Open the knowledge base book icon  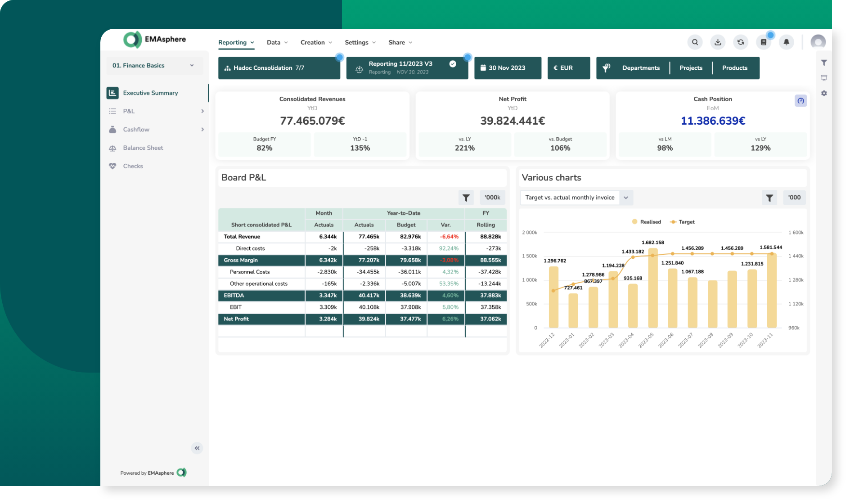pyautogui.click(x=764, y=42)
